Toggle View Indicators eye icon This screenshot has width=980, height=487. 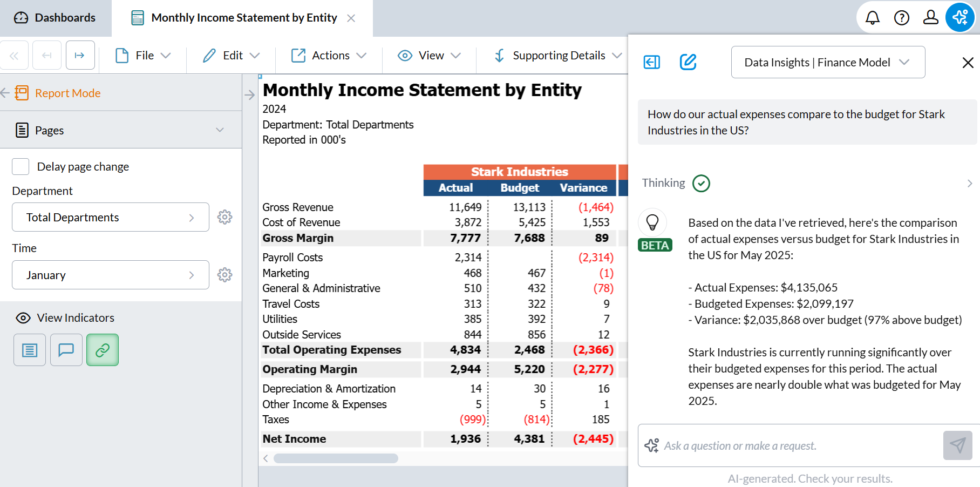[23, 318]
